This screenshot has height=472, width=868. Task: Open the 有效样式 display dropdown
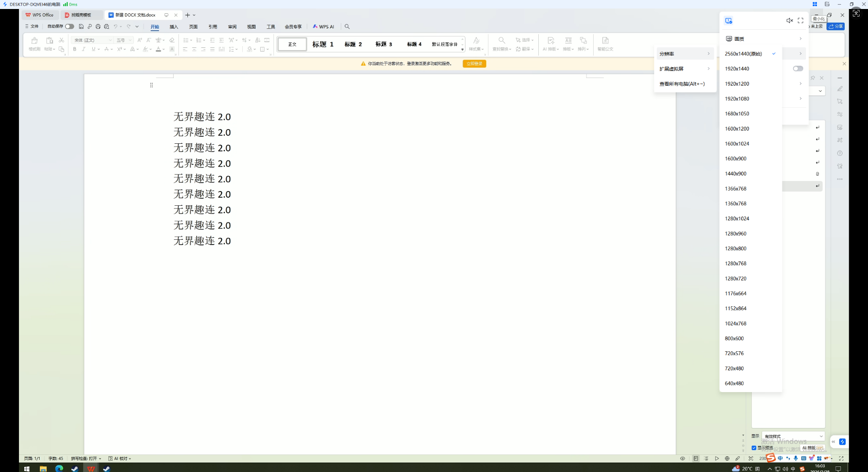click(x=793, y=437)
